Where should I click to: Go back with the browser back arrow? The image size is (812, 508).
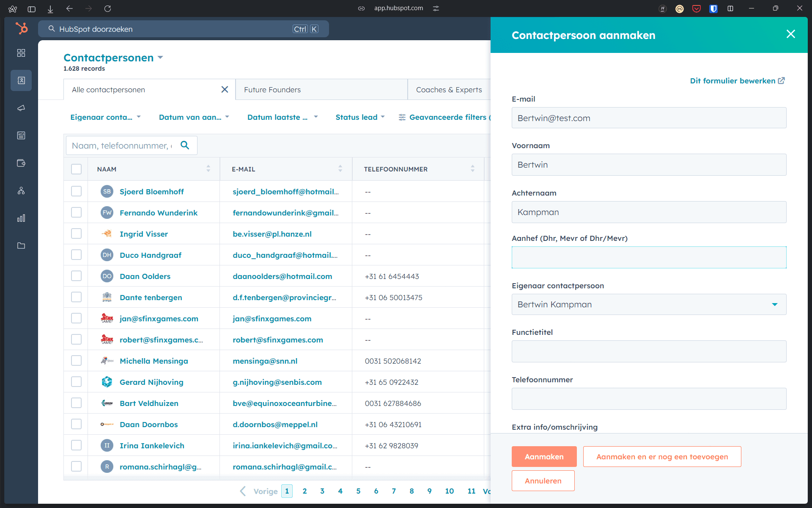[x=69, y=8]
